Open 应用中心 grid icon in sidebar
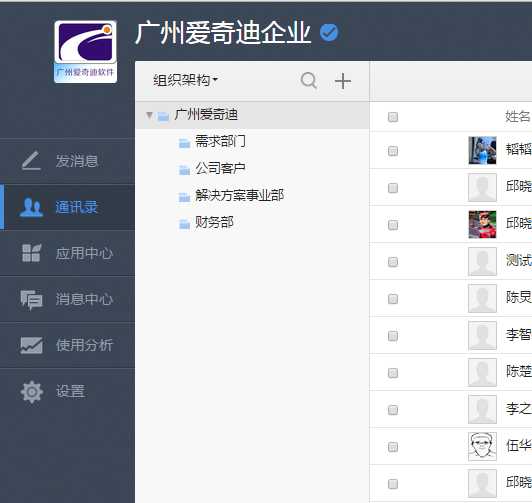532x503 pixels. 31,253
